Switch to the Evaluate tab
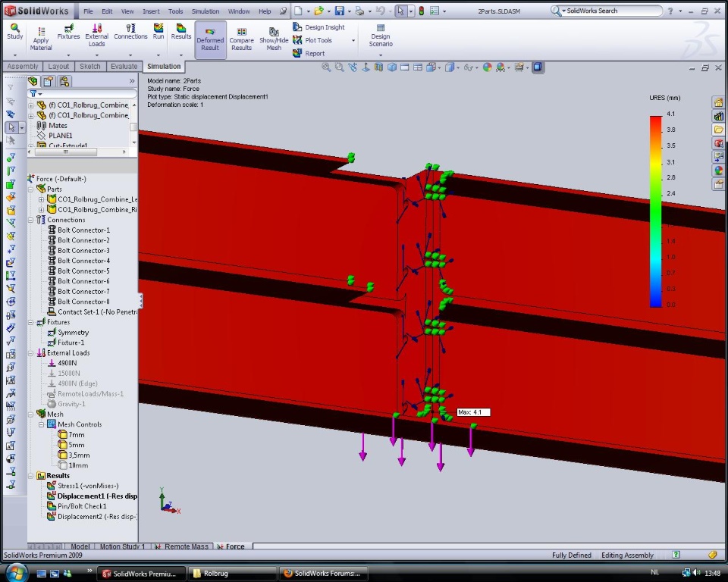 point(124,67)
